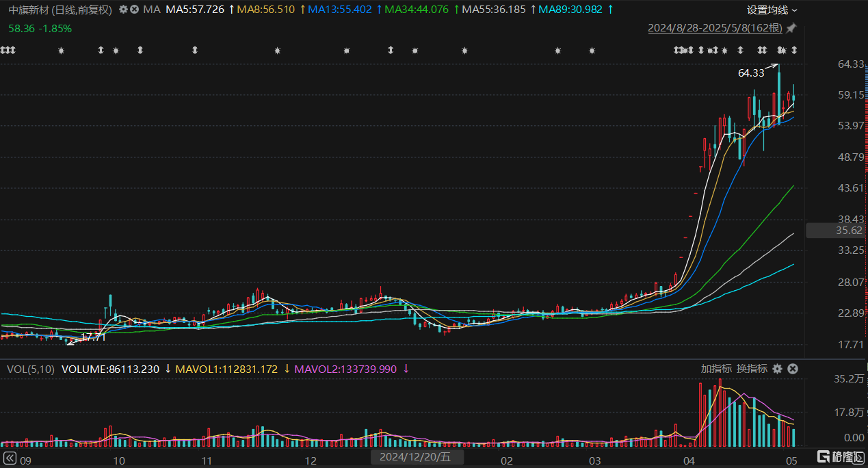The width and height of the screenshot is (868, 468).
Task: Click the 加指标 button
Action: coord(716,369)
